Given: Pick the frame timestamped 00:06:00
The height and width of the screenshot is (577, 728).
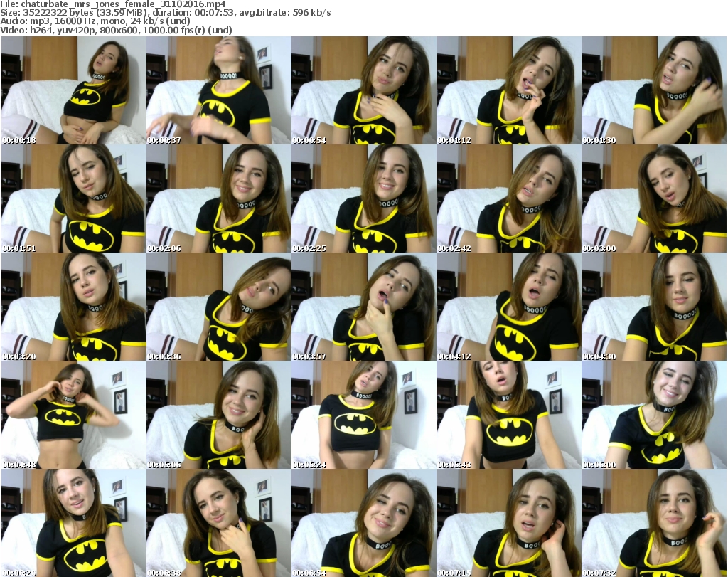Looking at the screenshot, I should (653, 415).
